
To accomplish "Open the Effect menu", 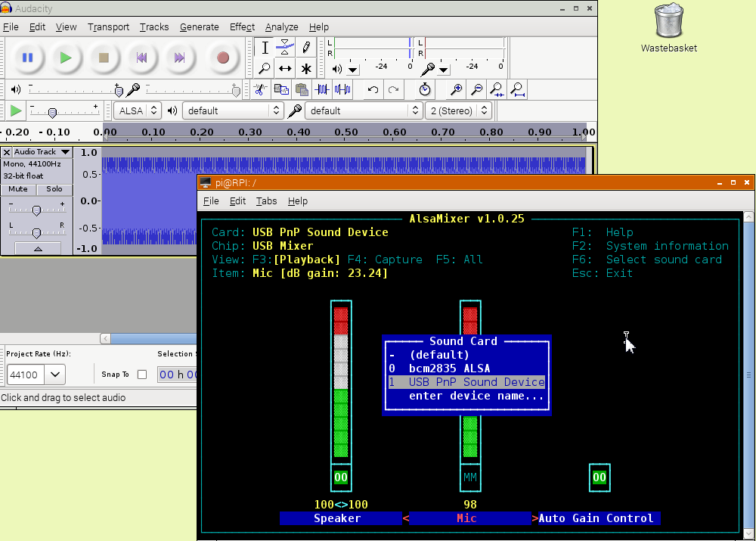I will pyautogui.click(x=242, y=26).
